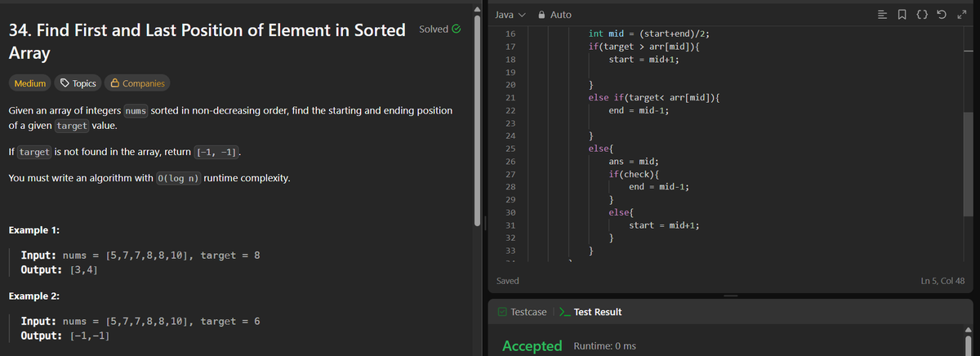Click the 'Saved' status text

(507, 280)
